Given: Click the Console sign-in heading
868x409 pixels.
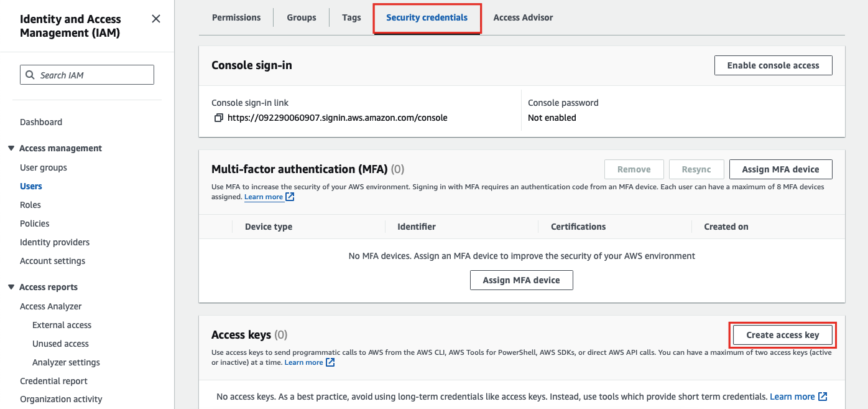Looking at the screenshot, I should click(x=252, y=65).
